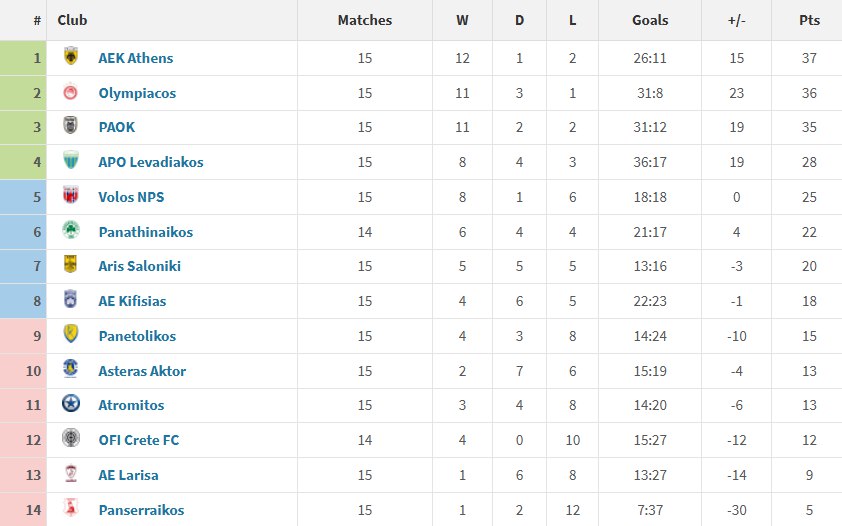Click the Panserraikos crest icon

71,509
